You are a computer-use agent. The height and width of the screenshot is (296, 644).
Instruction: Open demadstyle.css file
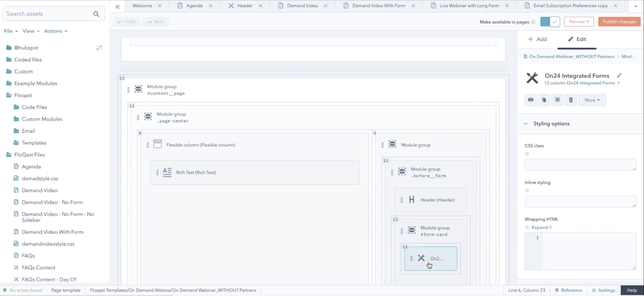[40, 179]
